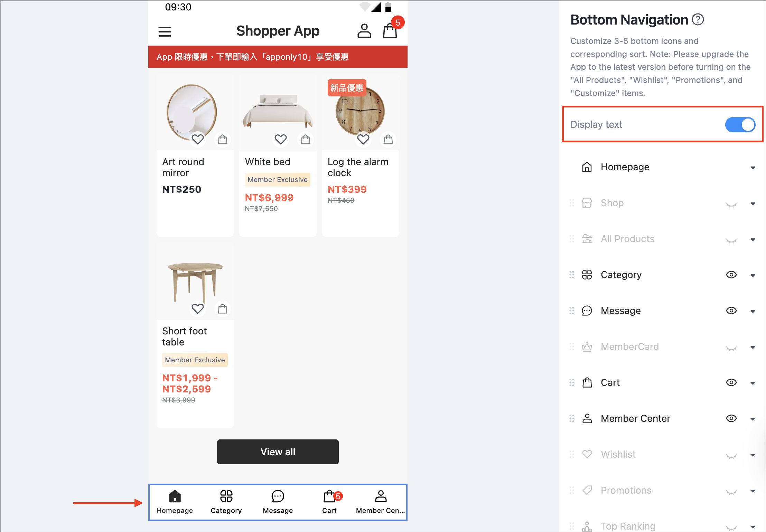
Task: Expand the All Products row dropdown arrow
Action: click(753, 240)
